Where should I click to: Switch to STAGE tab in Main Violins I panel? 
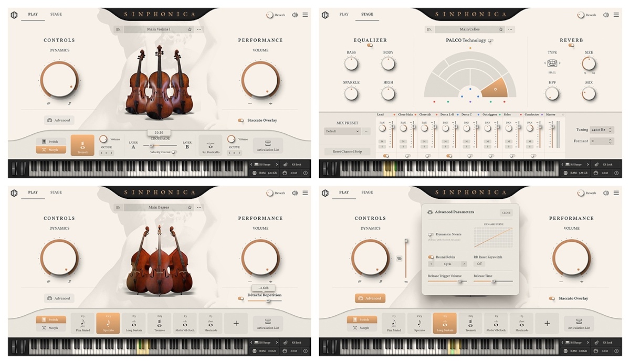[56, 15]
